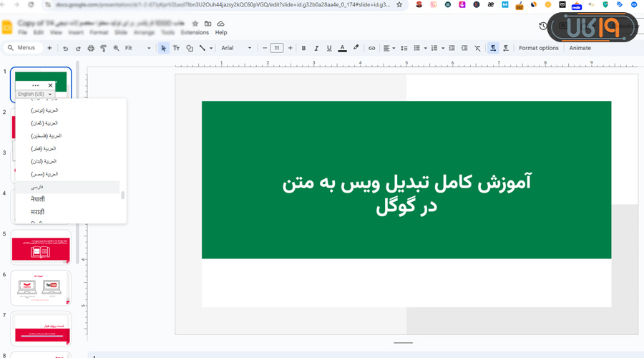This screenshot has width=644, height=358.
Task: Toggle bold formatting
Action: tap(303, 48)
